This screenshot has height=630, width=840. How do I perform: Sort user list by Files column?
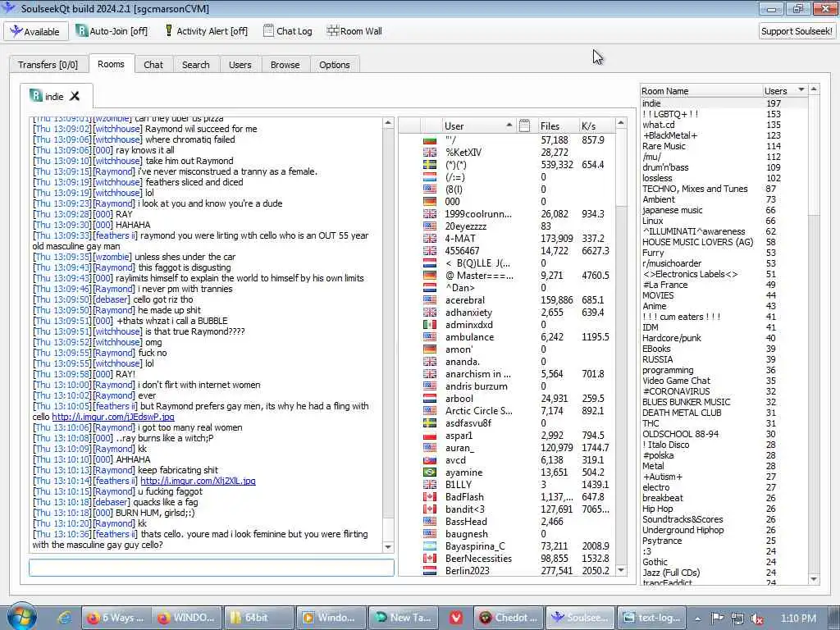click(x=557, y=126)
